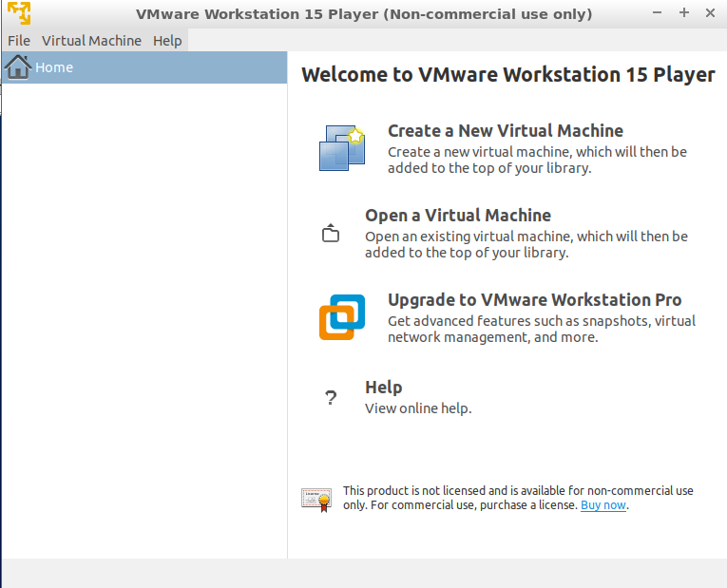The image size is (727, 588).
Task: Open the File menu
Action: (19, 41)
